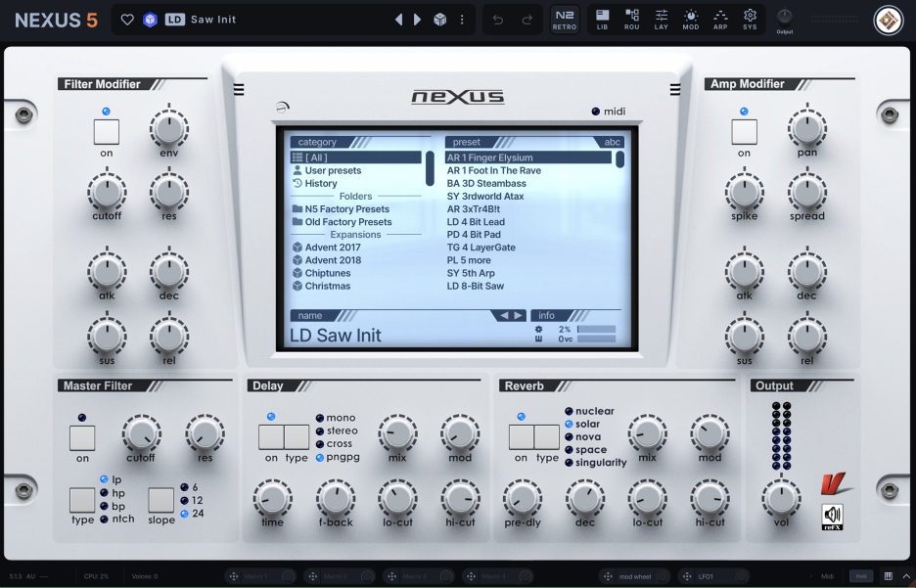Click the Macro 1 assign crosshair icon
Image resolution: width=916 pixels, height=588 pixels.
pos(234,576)
